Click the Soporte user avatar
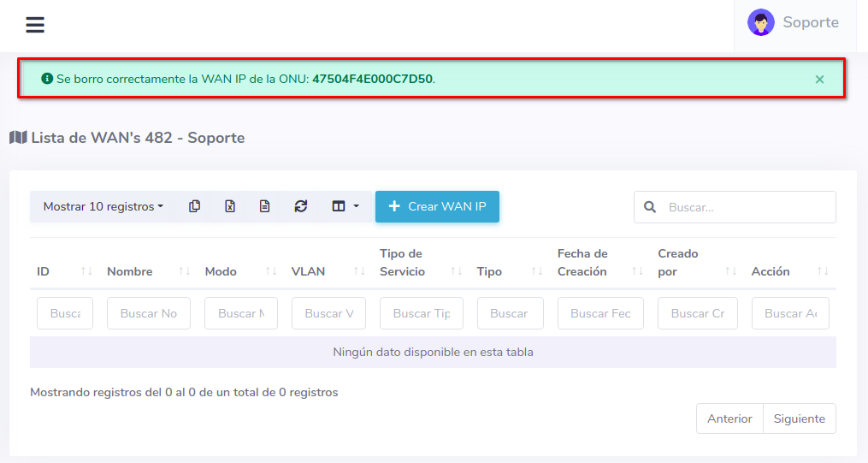Image resolution: width=868 pixels, height=463 pixels. tap(760, 23)
